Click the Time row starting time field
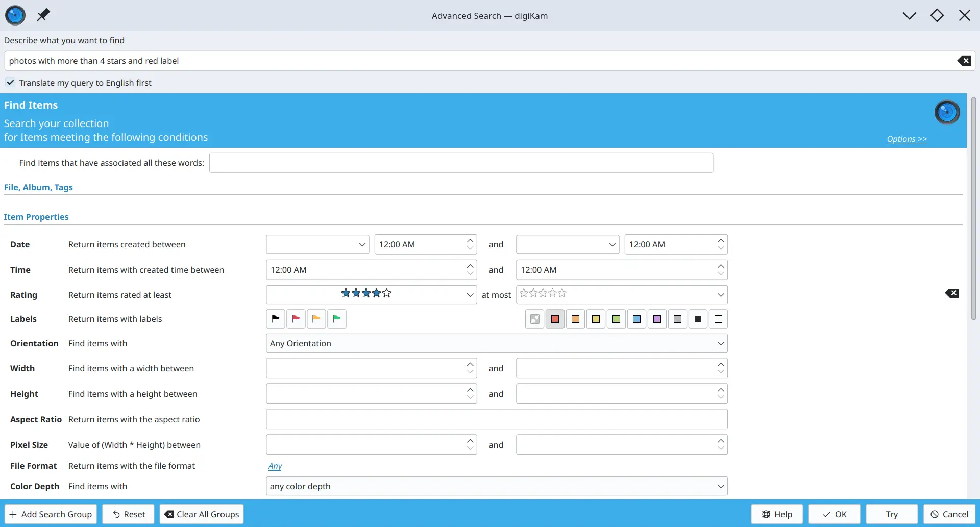 (x=372, y=270)
